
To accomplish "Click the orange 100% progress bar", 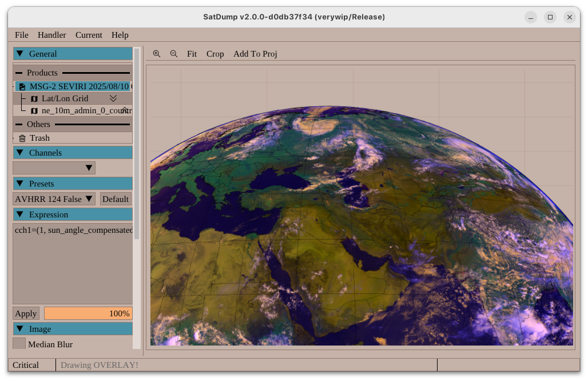I will (88, 313).
